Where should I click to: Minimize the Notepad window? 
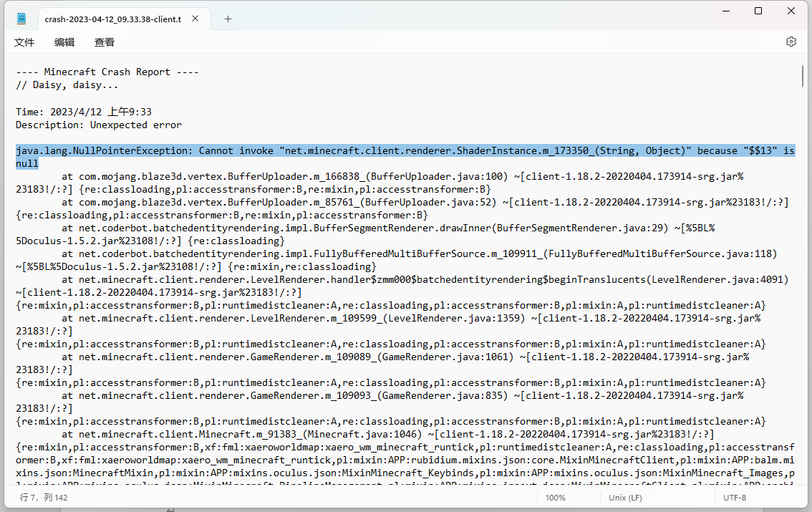[x=726, y=11]
